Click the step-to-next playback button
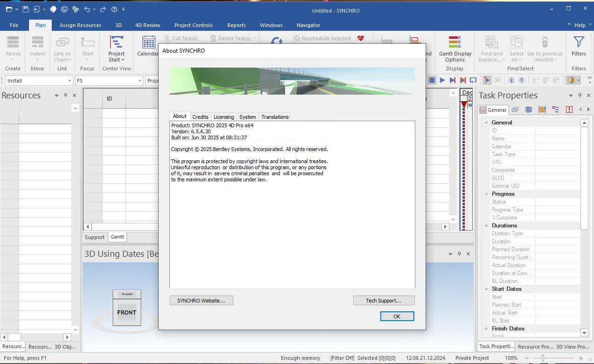The width and height of the screenshot is (594, 364). [453, 80]
